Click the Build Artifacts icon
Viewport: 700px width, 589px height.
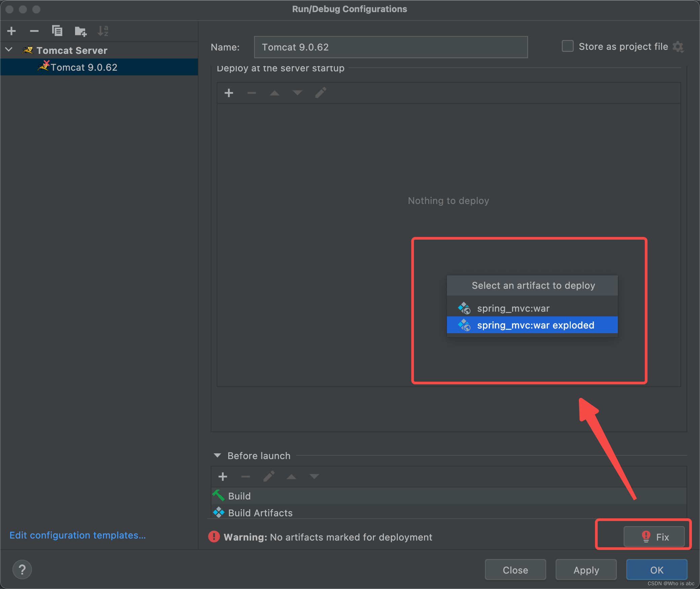[222, 513]
